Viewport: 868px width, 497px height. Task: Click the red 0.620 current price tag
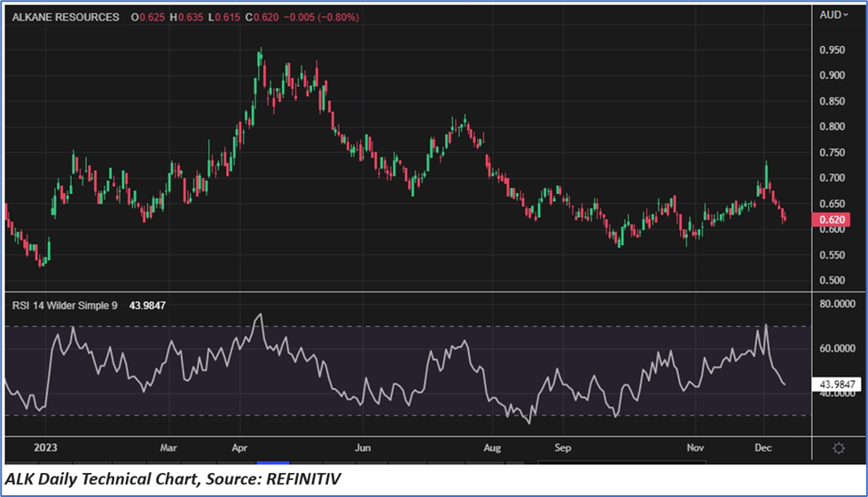tap(832, 220)
